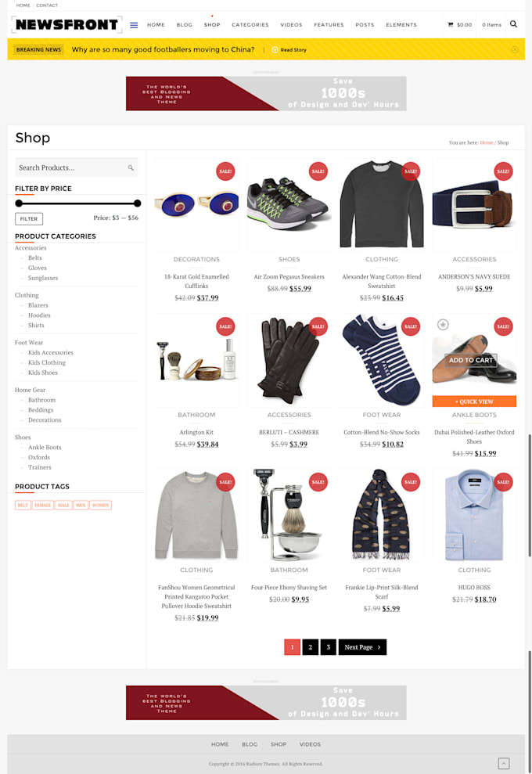Click wishlist star on Oxford Shoes

443,324
